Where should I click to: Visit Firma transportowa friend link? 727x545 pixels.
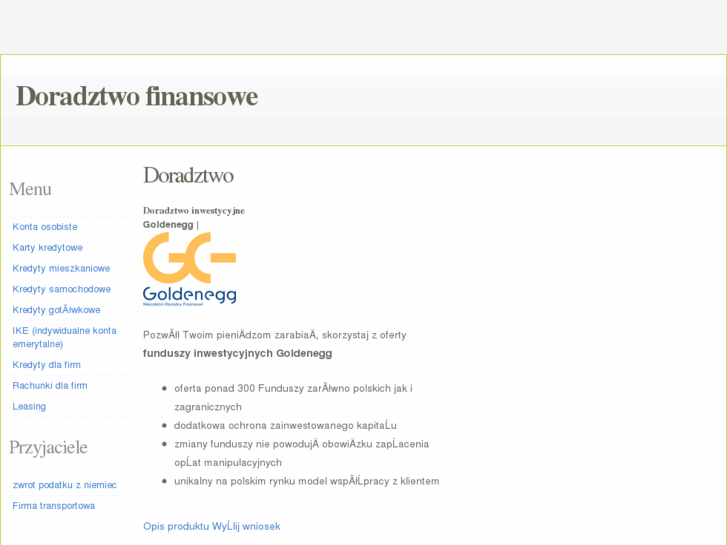[x=54, y=506]
